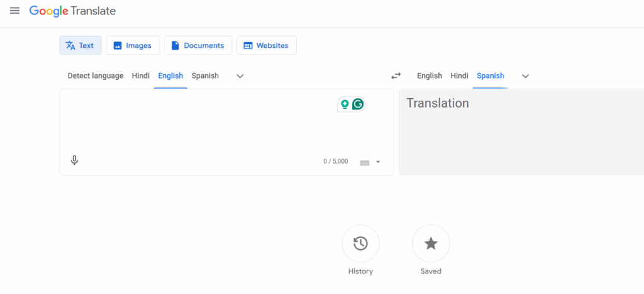Image resolution: width=644 pixels, height=294 pixels.
Task: Open the input tools dropdown arrow
Action: tap(378, 162)
